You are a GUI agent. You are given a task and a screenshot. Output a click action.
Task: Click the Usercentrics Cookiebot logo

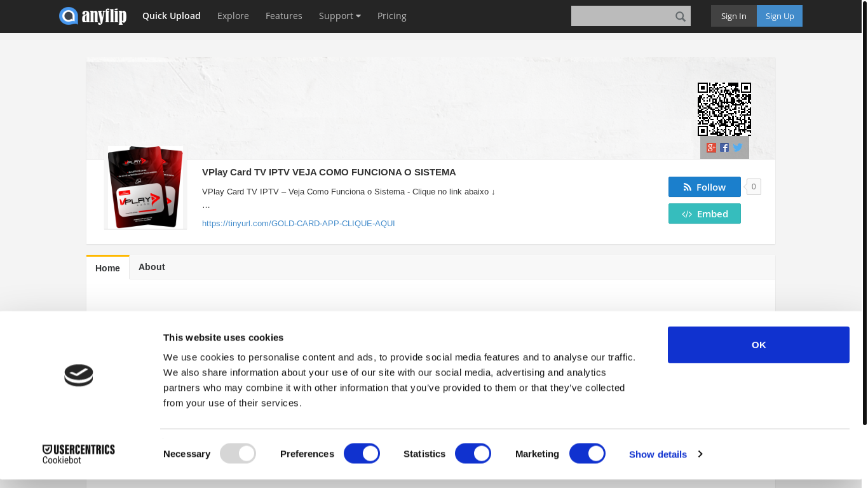click(79, 454)
